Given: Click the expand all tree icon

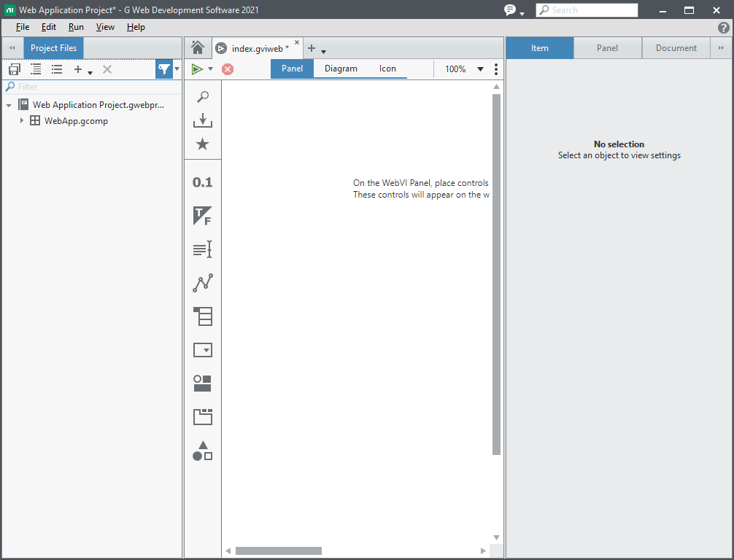Looking at the screenshot, I should pyautogui.click(x=36, y=69).
